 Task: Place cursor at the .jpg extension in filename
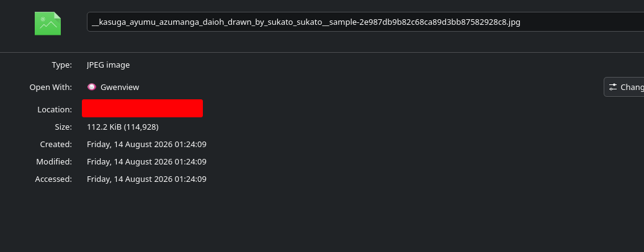pyautogui.click(x=513, y=22)
